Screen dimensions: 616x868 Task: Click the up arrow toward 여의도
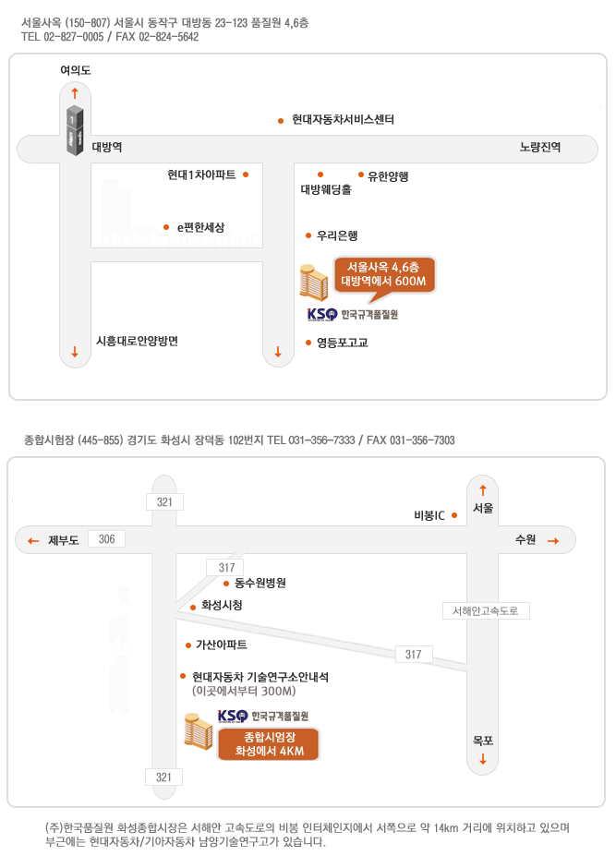75,93
